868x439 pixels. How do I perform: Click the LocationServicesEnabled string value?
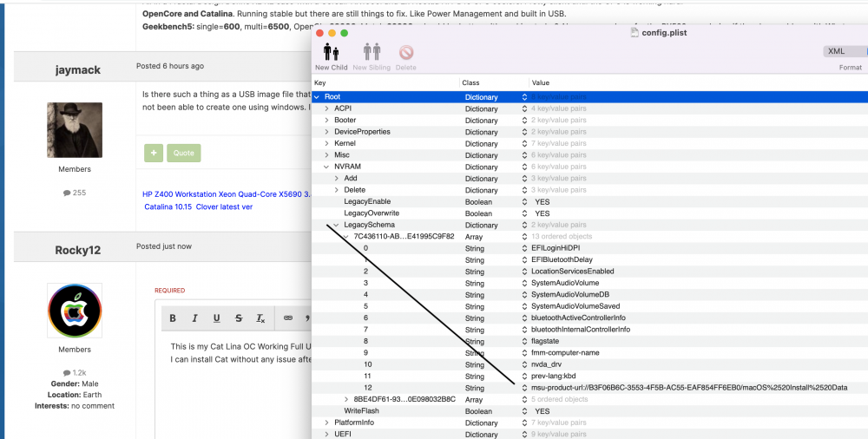click(x=572, y=272)
